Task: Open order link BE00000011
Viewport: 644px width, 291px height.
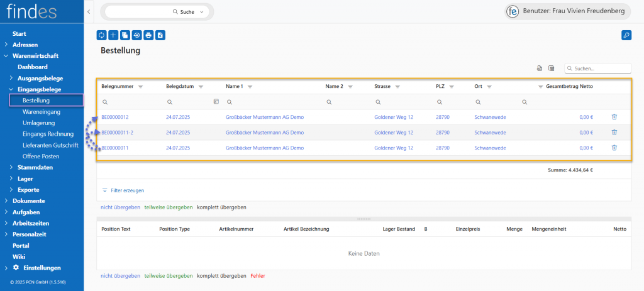Action: point(115,148)
